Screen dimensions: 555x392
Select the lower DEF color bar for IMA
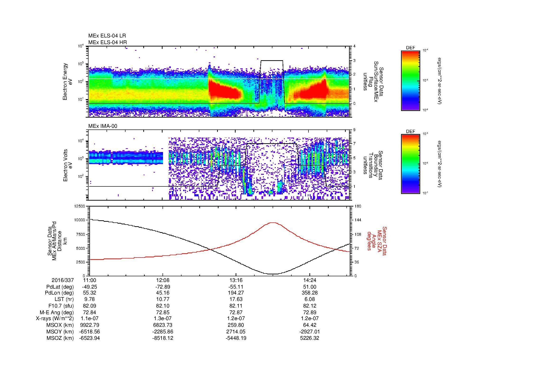point(410,164)
